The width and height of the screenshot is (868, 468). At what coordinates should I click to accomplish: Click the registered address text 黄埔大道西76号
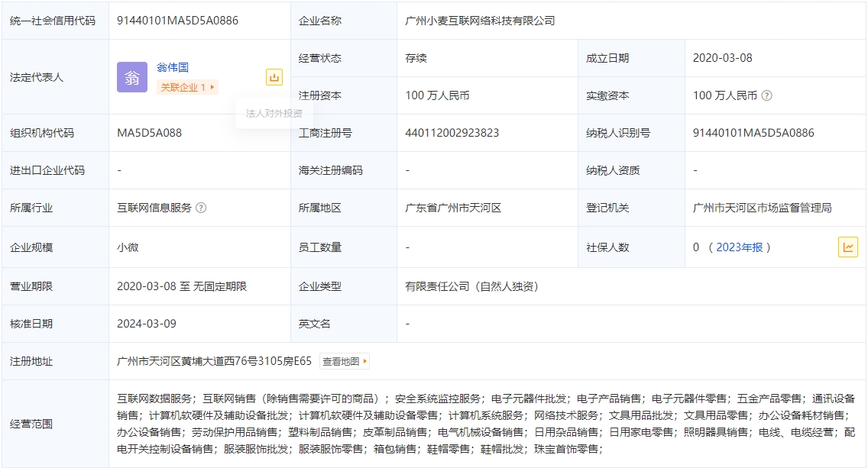(x=214, y=361)
